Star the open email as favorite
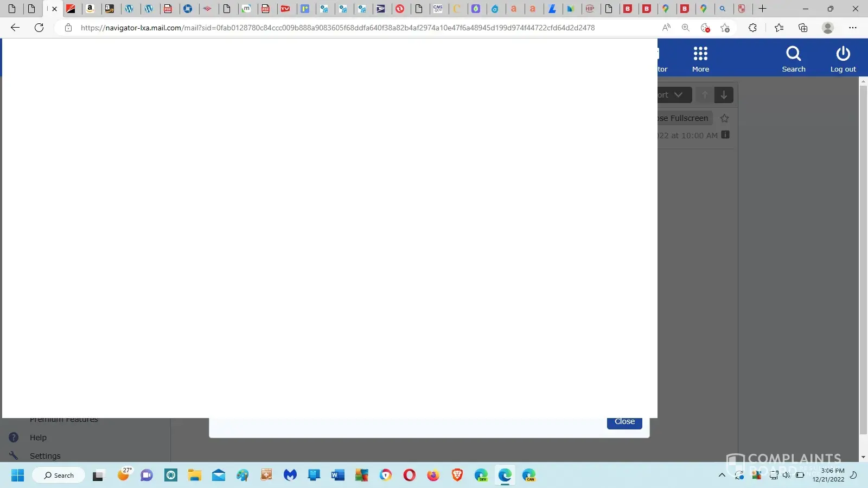The height and width of the screenshot is (488, 868). (724, 118)
